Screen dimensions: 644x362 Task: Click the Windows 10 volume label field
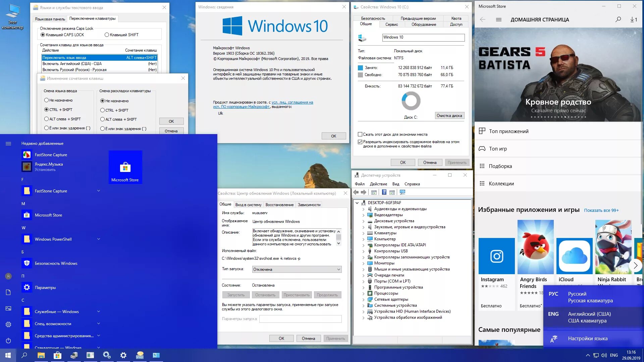[423, 38]
